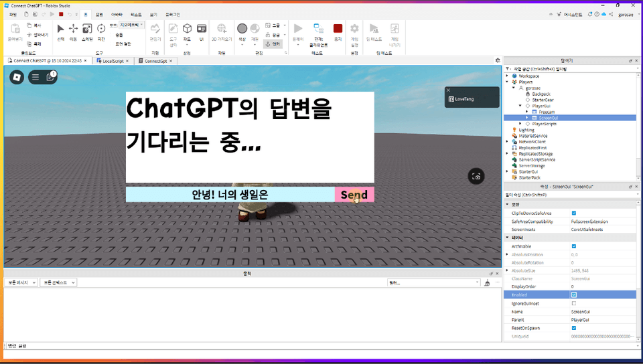Image resolution: width=643 pixels, height=364 pixels.
Task: Collapse the Players node in Explorer
Action: coord(507,82)
